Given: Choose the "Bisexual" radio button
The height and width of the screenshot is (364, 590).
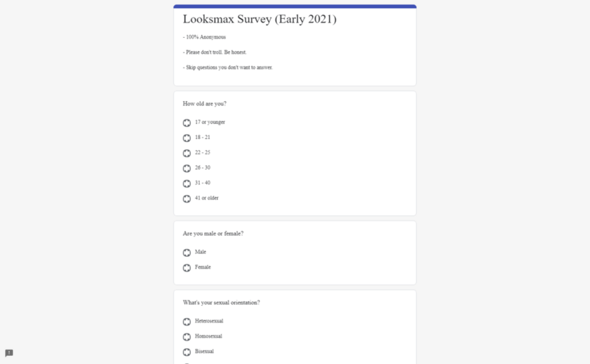Looking at the screenshot, I should [x=187, y=352].
